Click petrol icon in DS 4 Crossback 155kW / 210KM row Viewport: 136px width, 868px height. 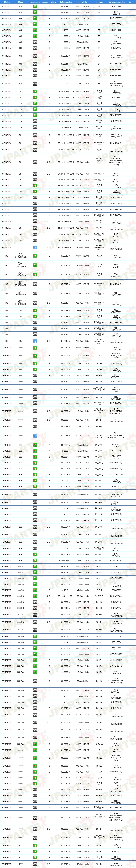coord(35,275)
